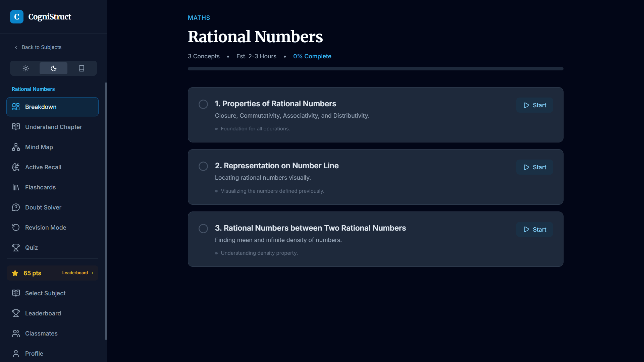Open the Understand Chapter tab

(x=53, y=127)
